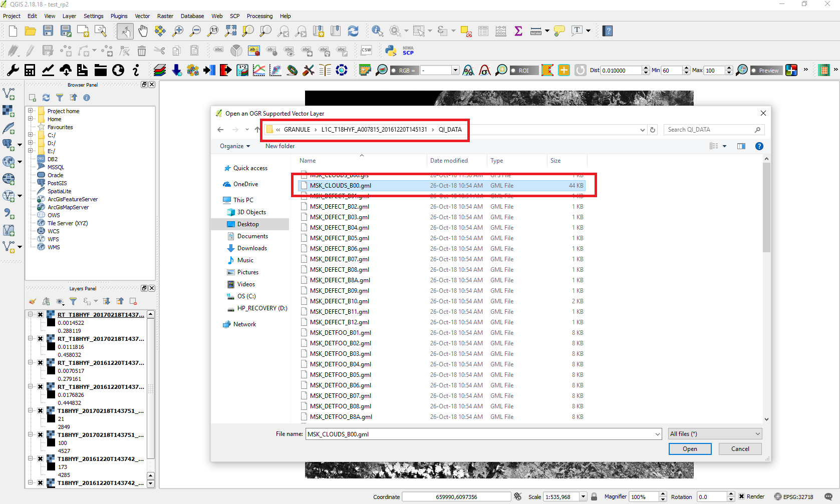Click the Identify Features tool
The height and width of the screenshot is (504, 840).
[377, 31]
